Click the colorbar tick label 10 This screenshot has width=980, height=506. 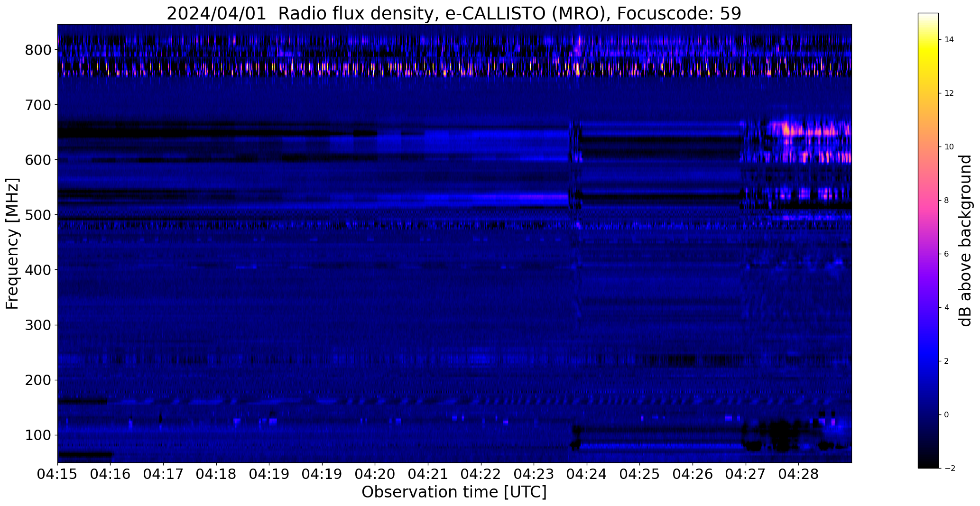click(949, 147)
